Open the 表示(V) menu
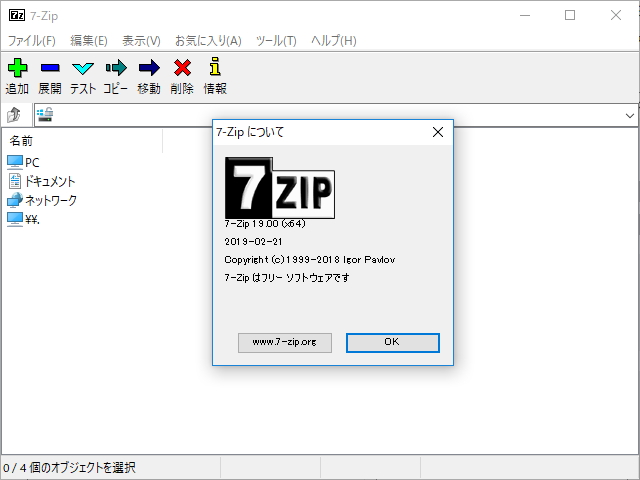The height and width of the screenshot is (480, 640). pos(141,41)
